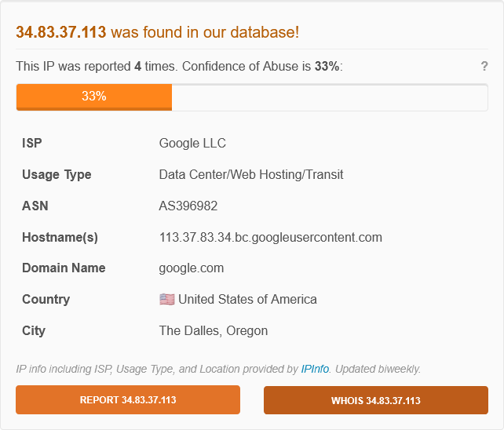Click the United States of America text
504x430 pixels.
click(247, 299)
